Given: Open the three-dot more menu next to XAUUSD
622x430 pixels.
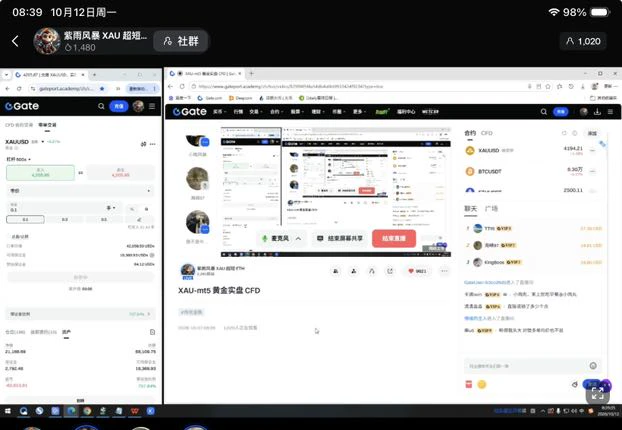Looking at the screenshot, I should coord(153,144).
